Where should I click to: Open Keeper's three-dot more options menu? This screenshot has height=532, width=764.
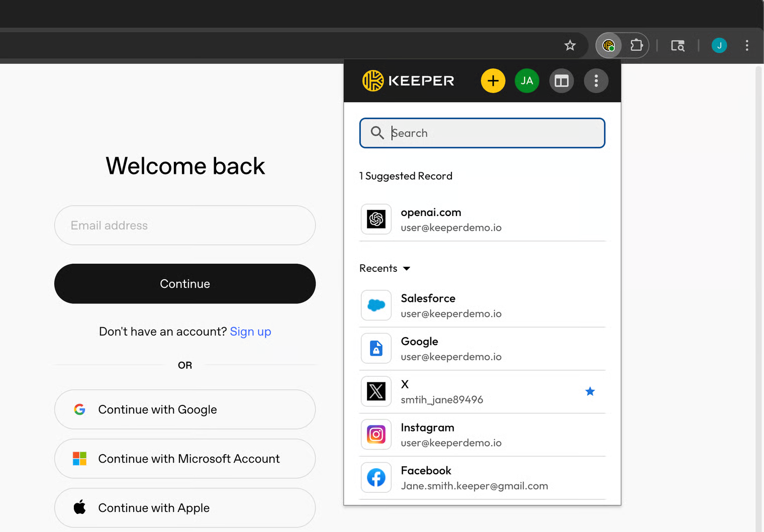(596, 81)
